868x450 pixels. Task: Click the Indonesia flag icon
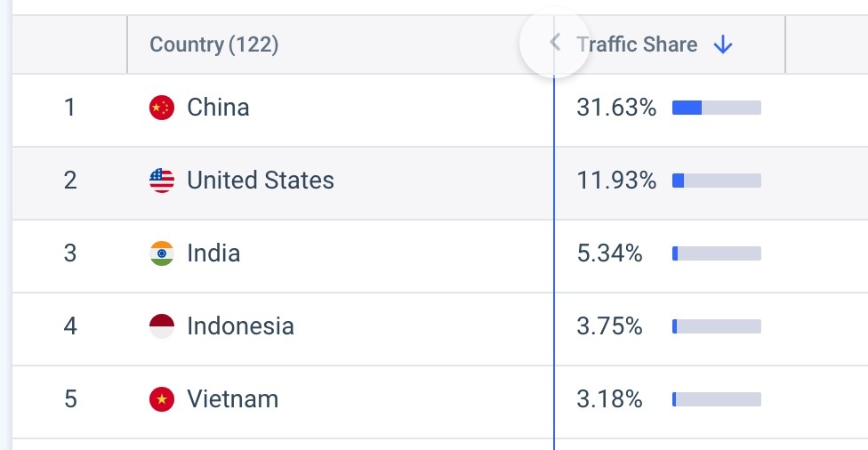161,327
